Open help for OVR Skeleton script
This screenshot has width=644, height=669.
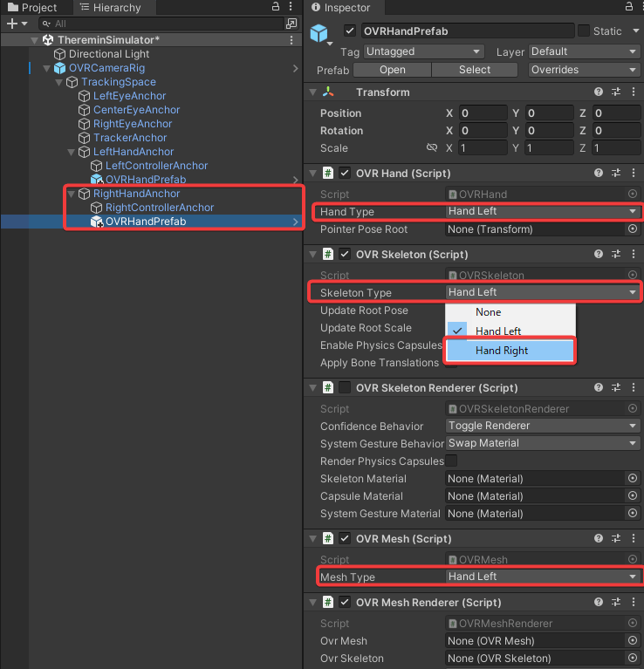599,255
